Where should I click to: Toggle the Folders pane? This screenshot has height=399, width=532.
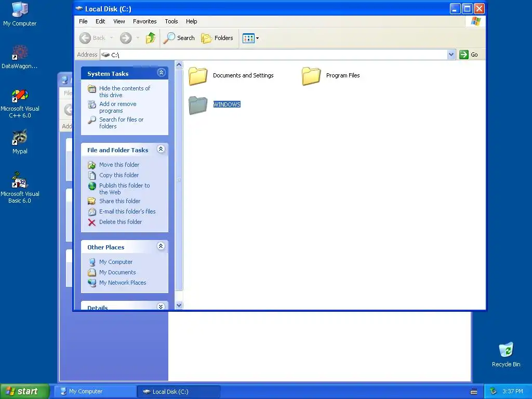pos(217,38)
